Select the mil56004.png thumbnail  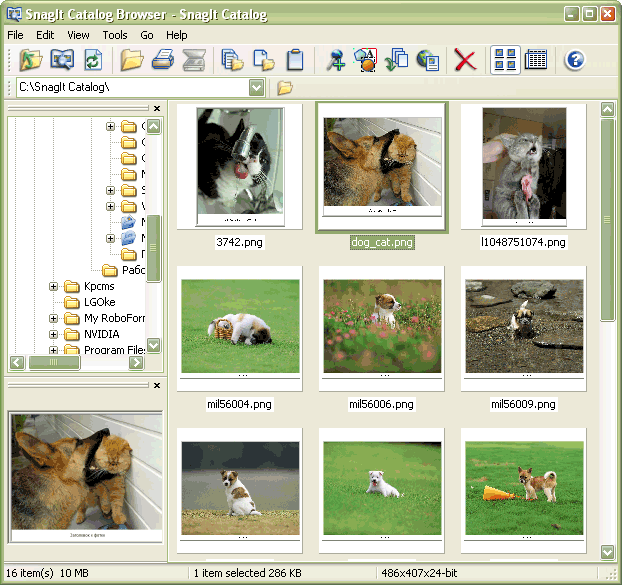click(240, 329)
